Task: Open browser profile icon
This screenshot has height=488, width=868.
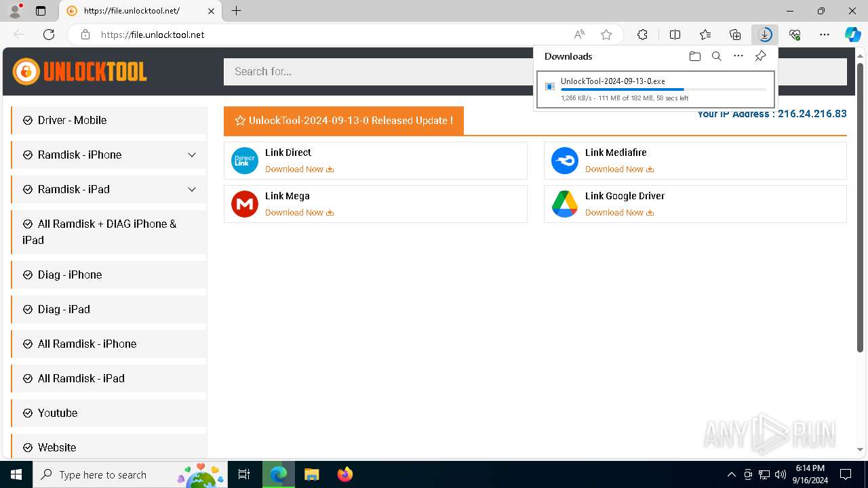Action: (x=15, y=11)
